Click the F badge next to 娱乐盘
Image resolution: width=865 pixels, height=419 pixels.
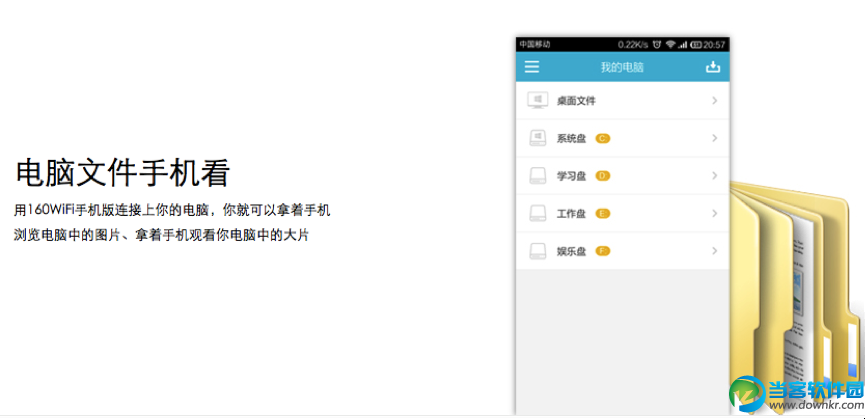tap(602, 251)
